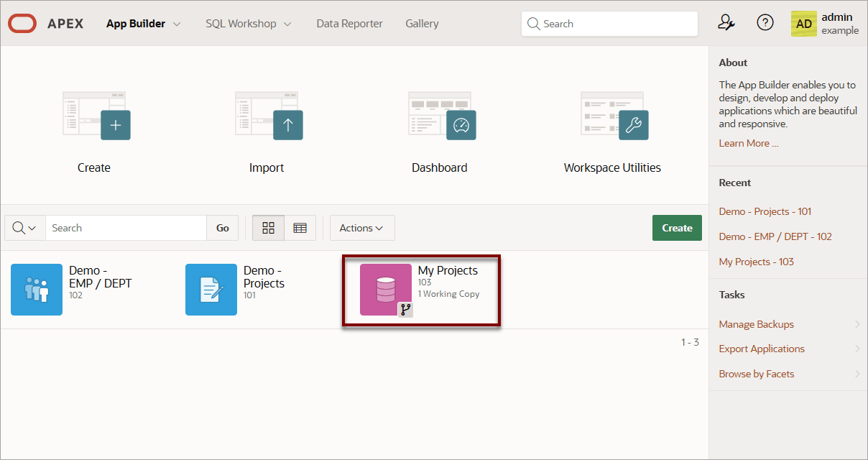Click the Browse by Facets task link
Viewport: 868px width, 460px height.
coord(757,374)
